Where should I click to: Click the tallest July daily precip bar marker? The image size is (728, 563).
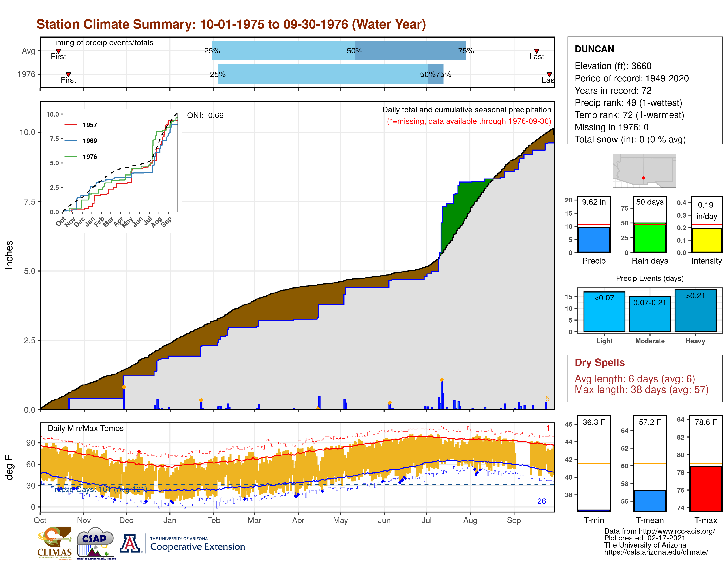[441, 380]
